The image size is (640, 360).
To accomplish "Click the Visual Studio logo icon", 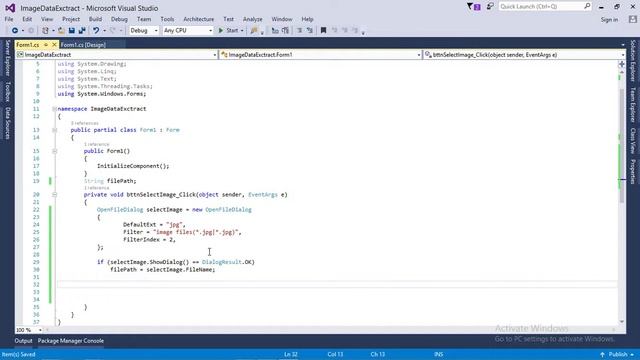I will tap(10, 8).
